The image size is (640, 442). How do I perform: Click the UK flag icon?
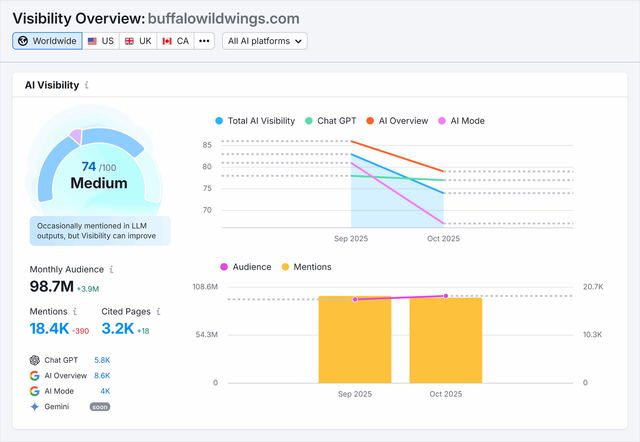[129, 41]
